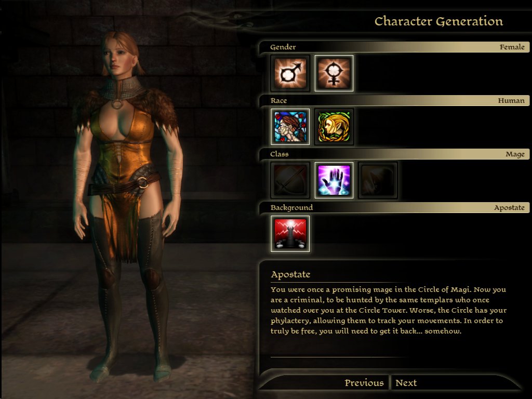
Task: Click the Background section header label
Action: 291,207
